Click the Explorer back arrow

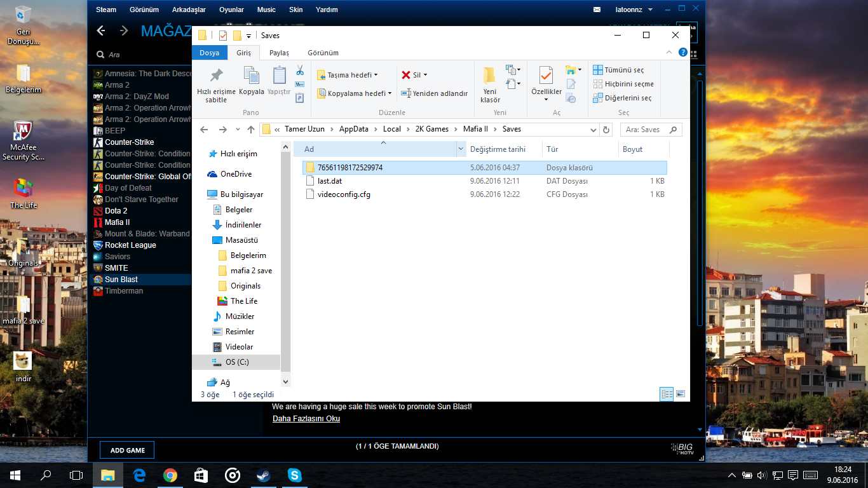tap(204, 130)
